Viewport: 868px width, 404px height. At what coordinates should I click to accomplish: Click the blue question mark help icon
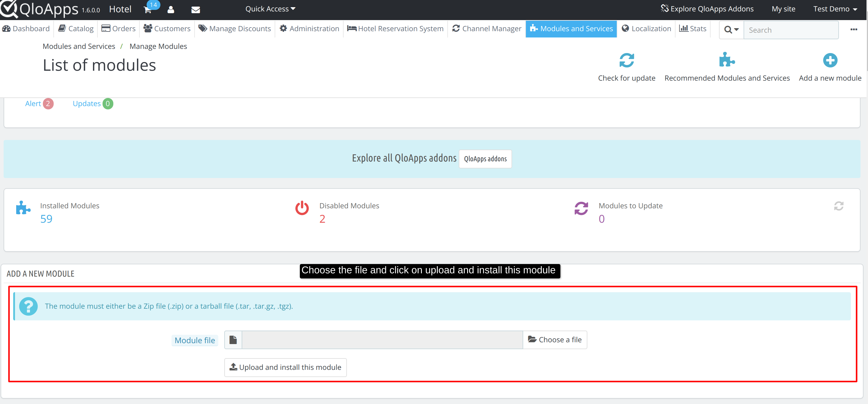pyautogui.click(x=28, y=306)
